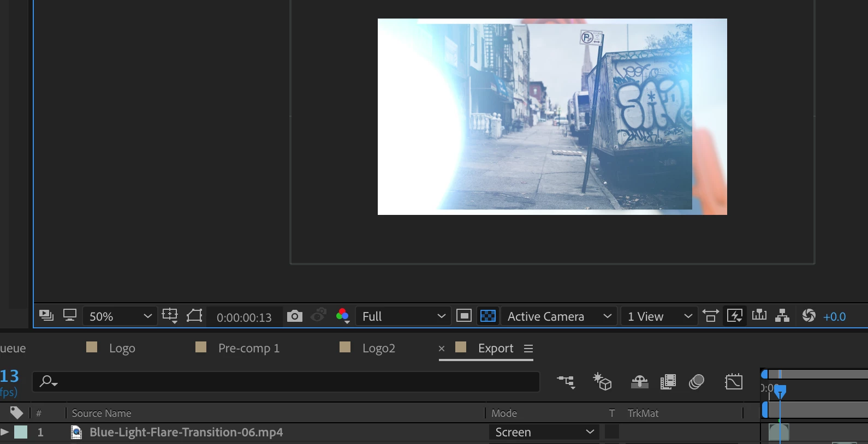Open the magnification ratio dropdown showing 50%
The width and height of the screenshot is (868, 444).
tap(120, 316)
